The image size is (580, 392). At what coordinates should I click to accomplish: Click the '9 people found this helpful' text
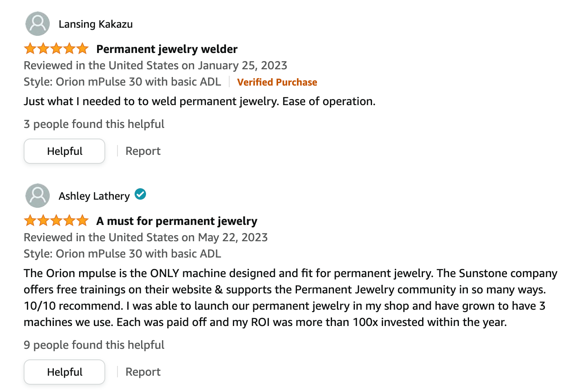point(94,345)
